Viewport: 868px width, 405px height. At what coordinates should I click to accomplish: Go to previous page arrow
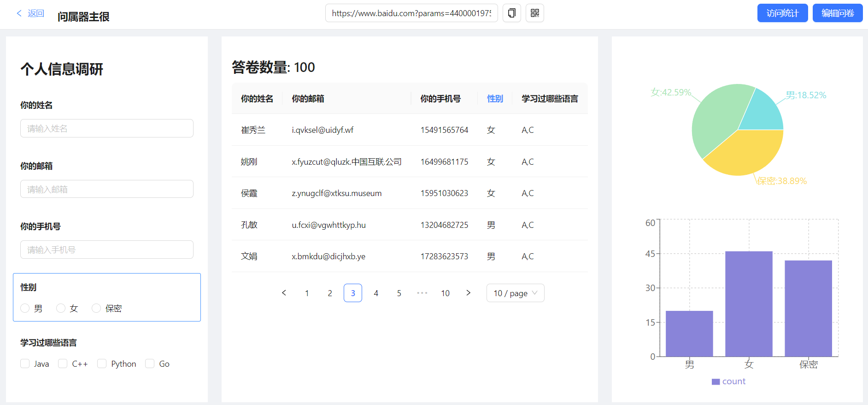coord(284,293)
